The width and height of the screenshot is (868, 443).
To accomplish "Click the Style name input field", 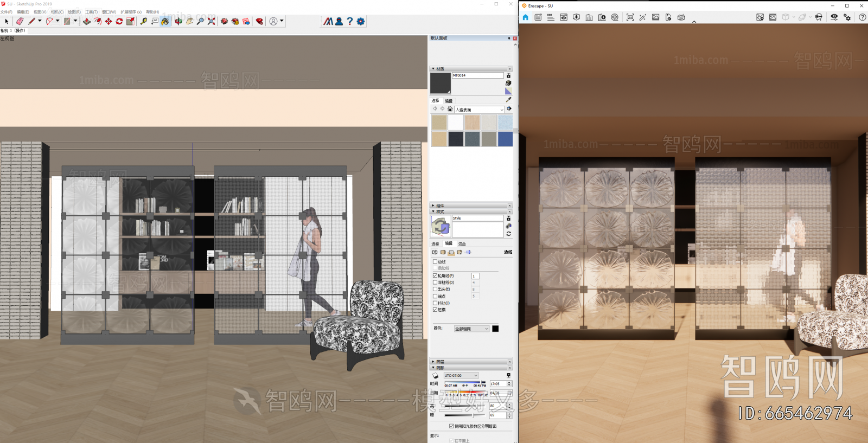I will click(x=477, y=218).
